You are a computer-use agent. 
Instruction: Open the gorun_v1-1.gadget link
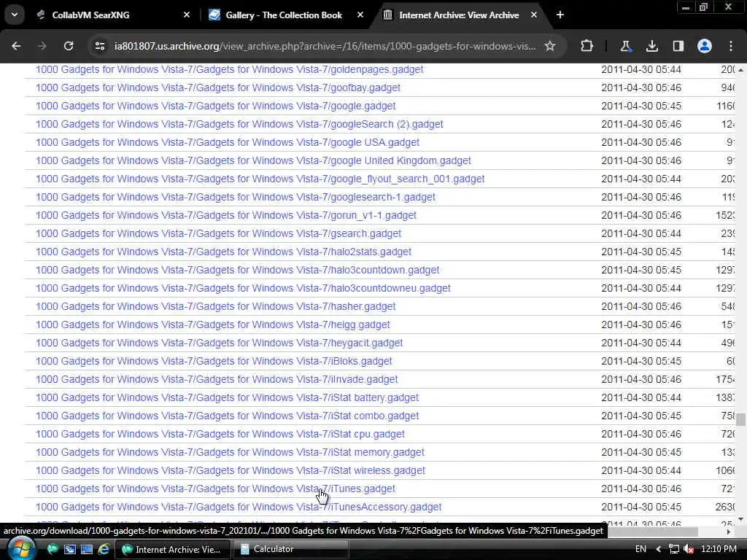click(x=226, y=215)
